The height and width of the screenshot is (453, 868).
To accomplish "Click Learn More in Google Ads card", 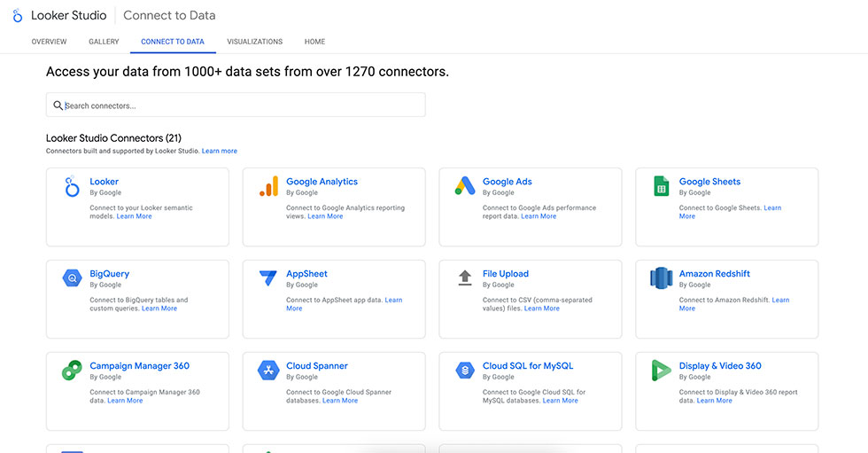I will click(x=539, y=216).
